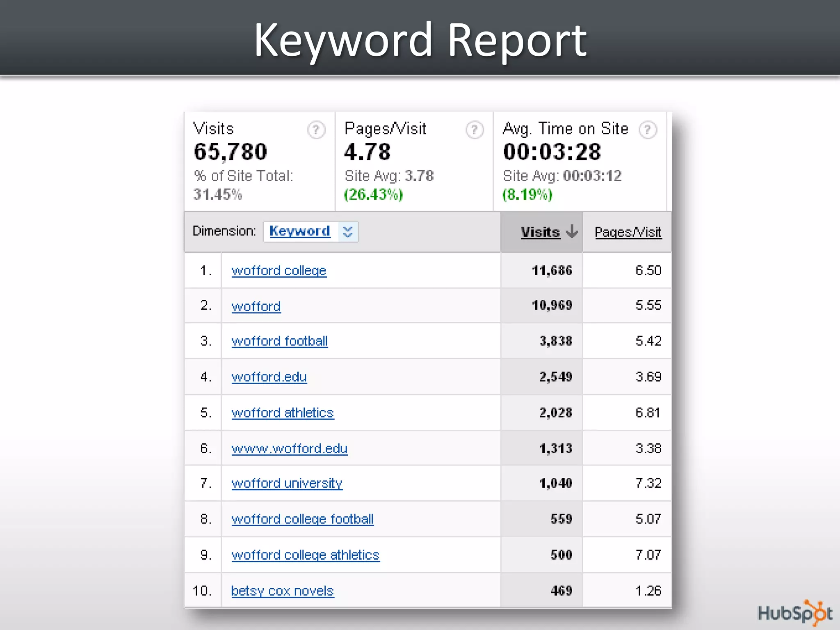Select the 11,686 visits value
Screen dimensions: 840x630
point(552,271)
